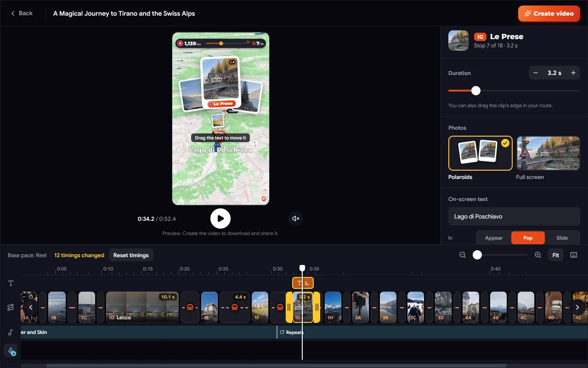
Task: Zoom out the timeline
Action: [463, 255]
